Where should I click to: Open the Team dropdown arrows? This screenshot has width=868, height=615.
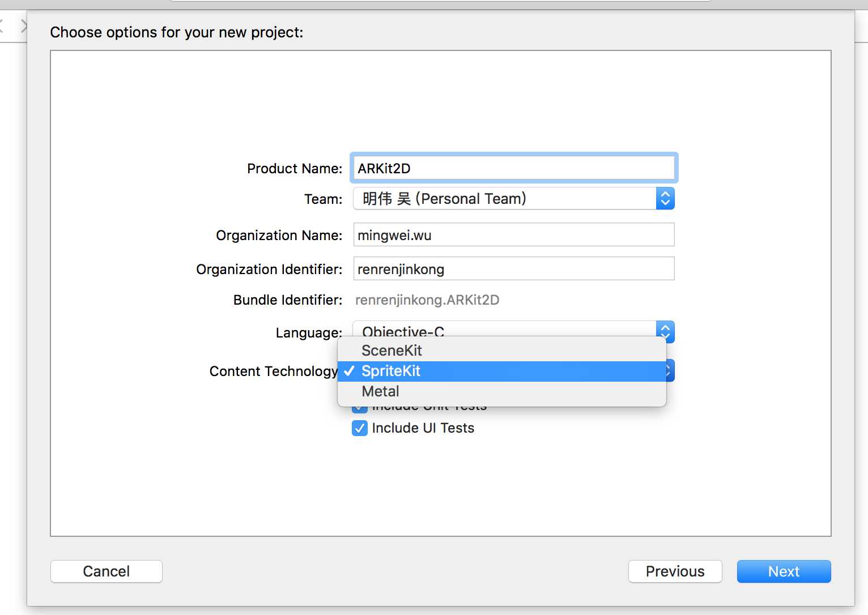[665, 199]
